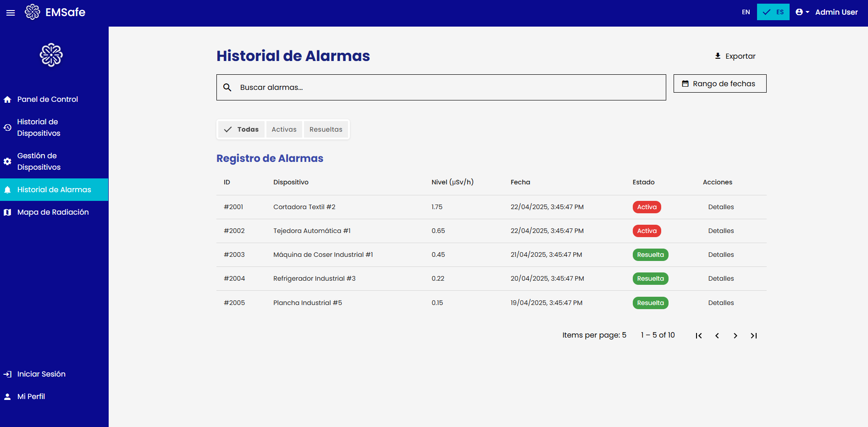
Task: Go to first page of alarms
Action: coord(699,336)
